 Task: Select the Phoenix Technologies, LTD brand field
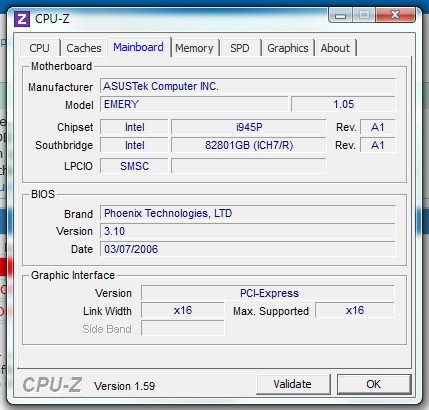[248, 213]
